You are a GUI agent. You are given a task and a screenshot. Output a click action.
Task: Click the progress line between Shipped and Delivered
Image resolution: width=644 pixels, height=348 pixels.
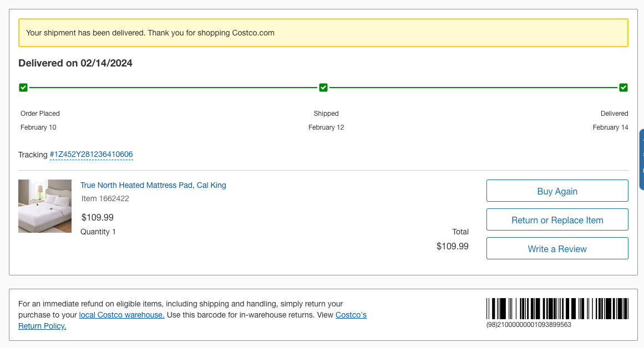(x=474, y=88)
